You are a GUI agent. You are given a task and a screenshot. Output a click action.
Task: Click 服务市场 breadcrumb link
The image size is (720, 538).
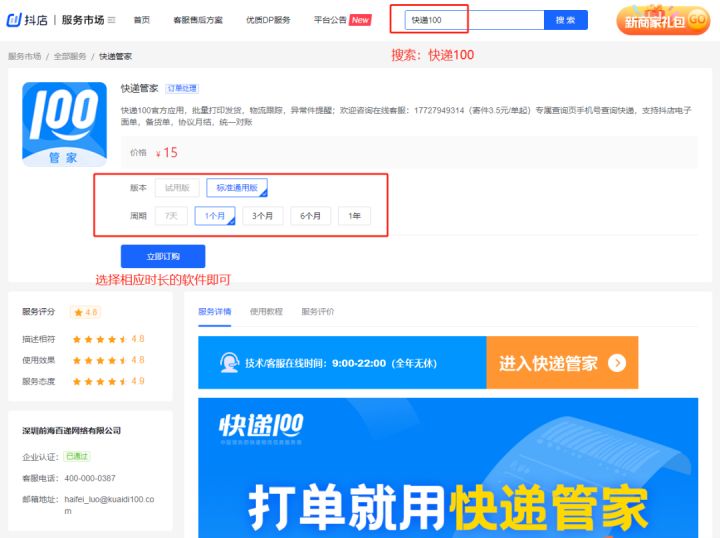[25, 56]
